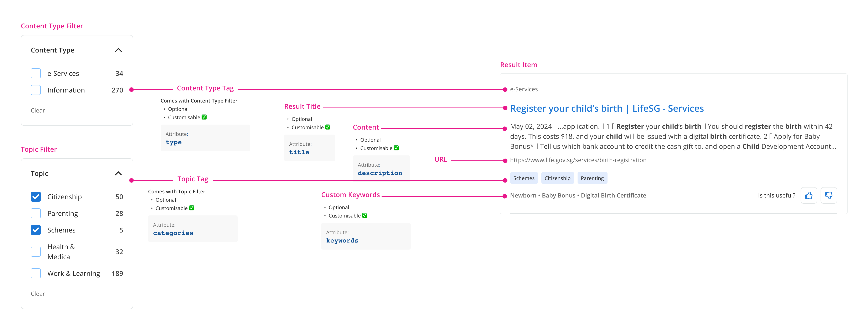Collapse the Topic filter section
The width and height of the screenshot is (868, 330).
click(x=118, y=173)
